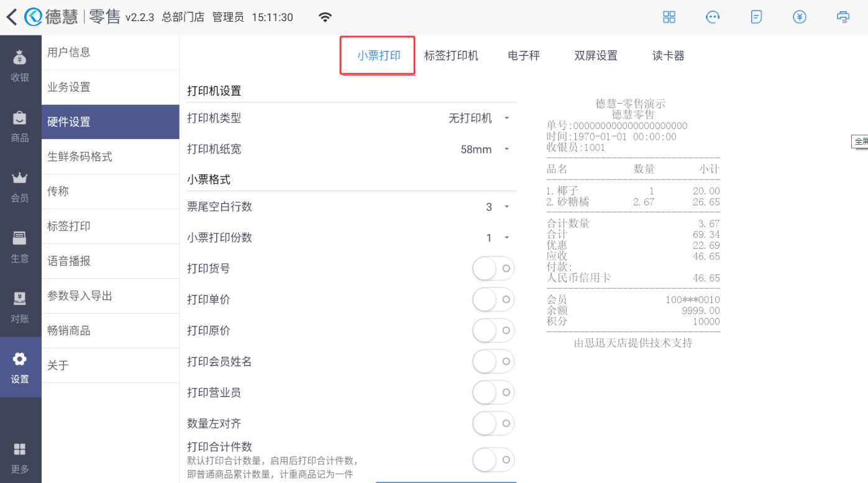Open the chat bubble message icon

713,17
